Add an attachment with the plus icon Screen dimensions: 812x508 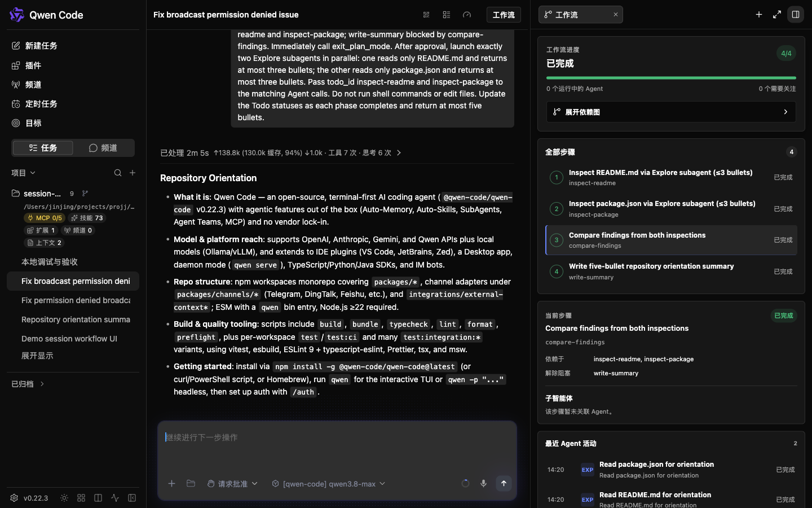[x=172, y=484]
